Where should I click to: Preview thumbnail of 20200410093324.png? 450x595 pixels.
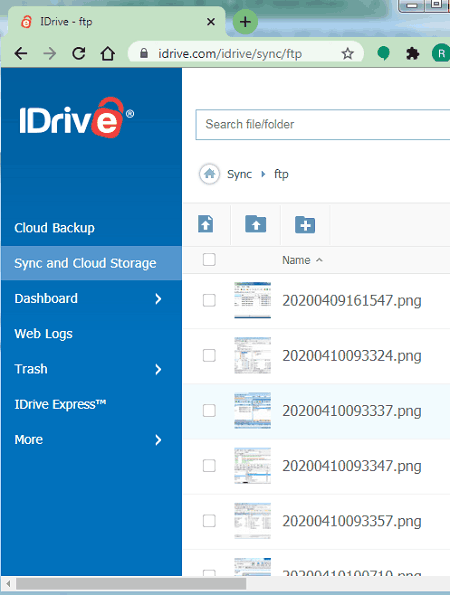[x=252, y=356]
